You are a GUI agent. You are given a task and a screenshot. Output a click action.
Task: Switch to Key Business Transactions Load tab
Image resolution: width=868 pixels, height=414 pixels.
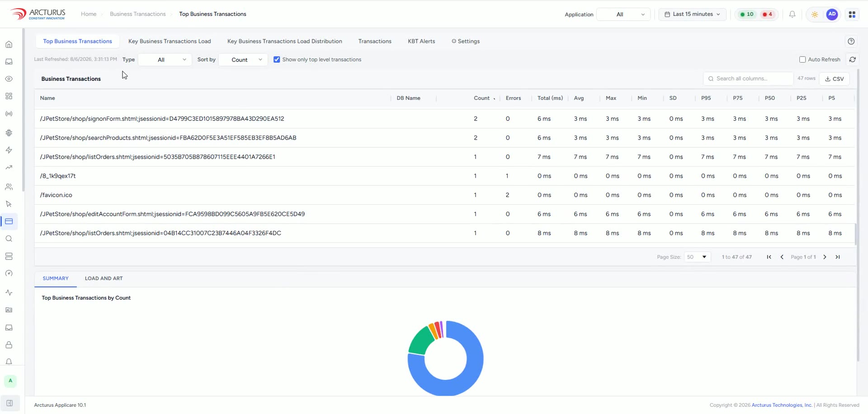(170, 42)
